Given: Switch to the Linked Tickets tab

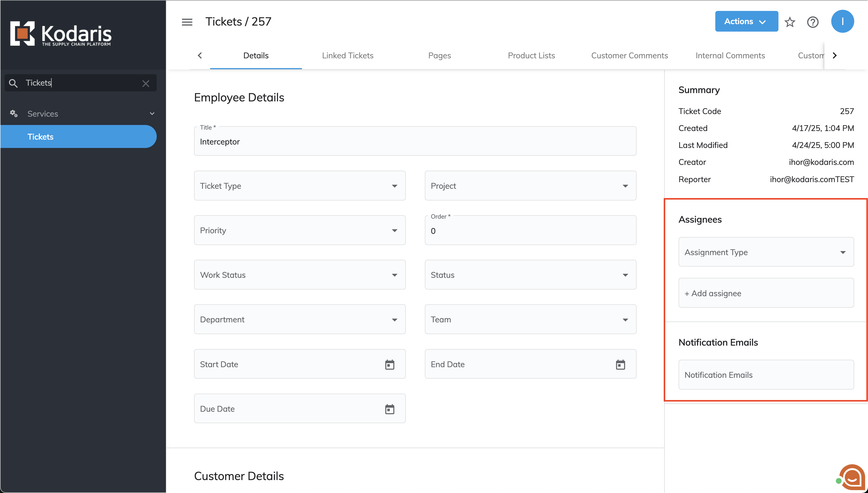Looking at the screenshot, I should [x=347, y=55].
